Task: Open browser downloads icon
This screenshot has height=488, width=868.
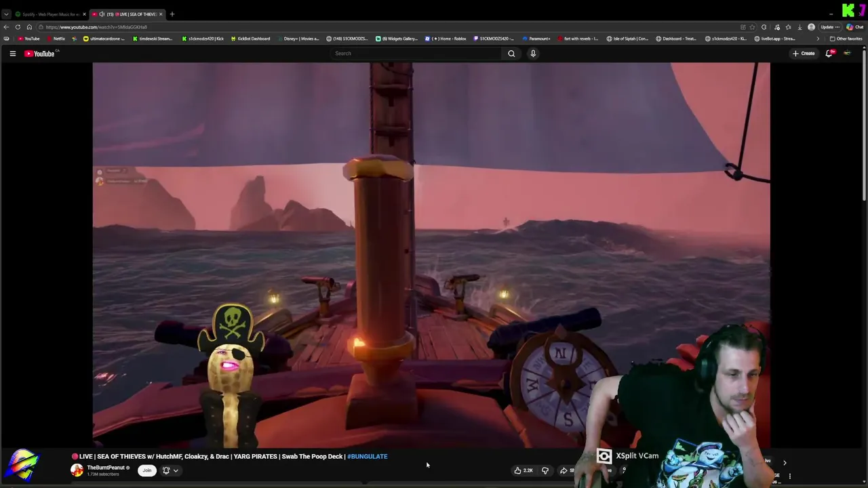Action: [800, 27]
